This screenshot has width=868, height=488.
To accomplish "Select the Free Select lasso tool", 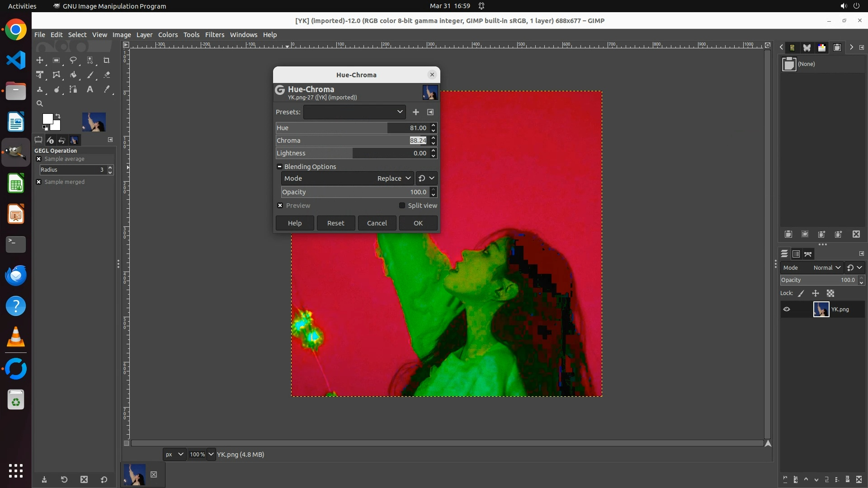I will (x=73, y=60).
